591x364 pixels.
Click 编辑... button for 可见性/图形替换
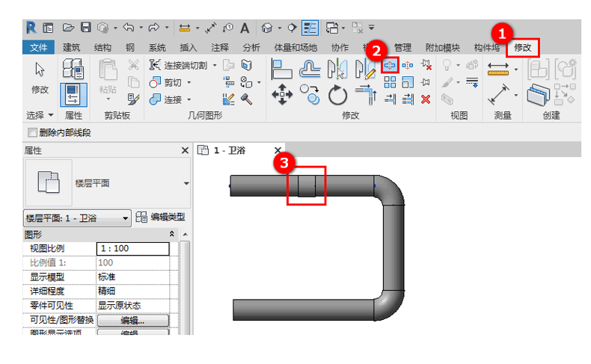(132, 320)
